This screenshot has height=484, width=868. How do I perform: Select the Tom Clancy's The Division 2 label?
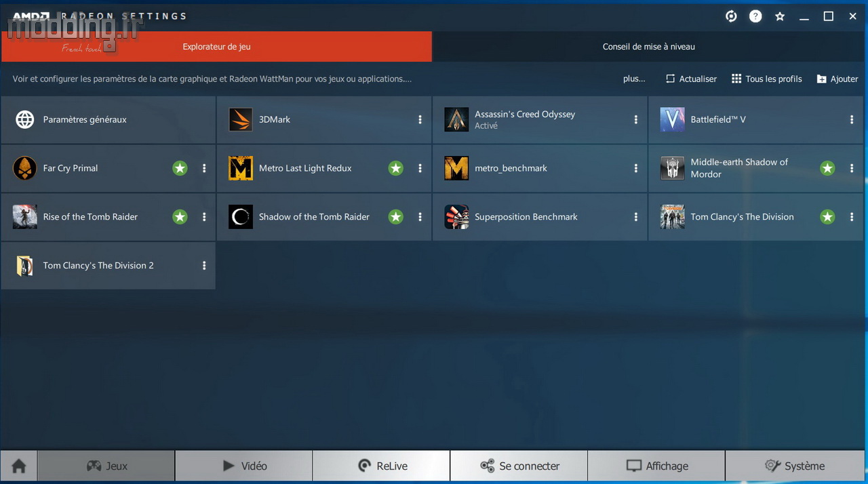(98, 266)
